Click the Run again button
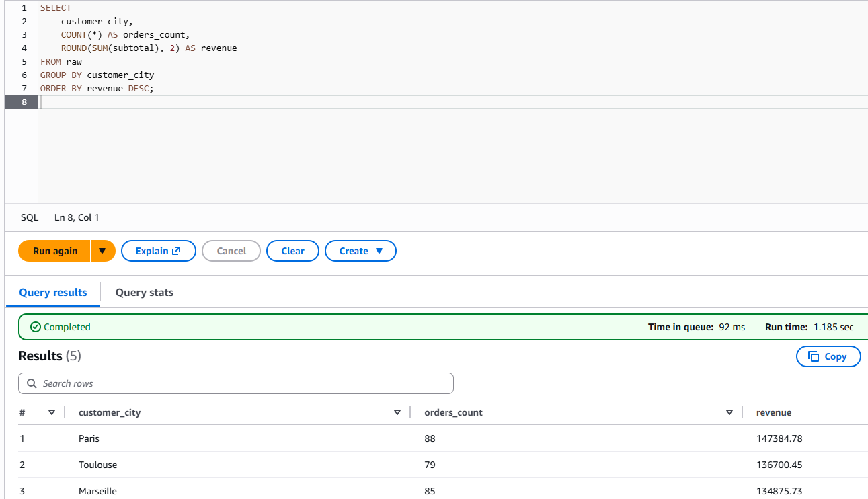The width and height of the screenshot is (868, 499). [54, 251]
